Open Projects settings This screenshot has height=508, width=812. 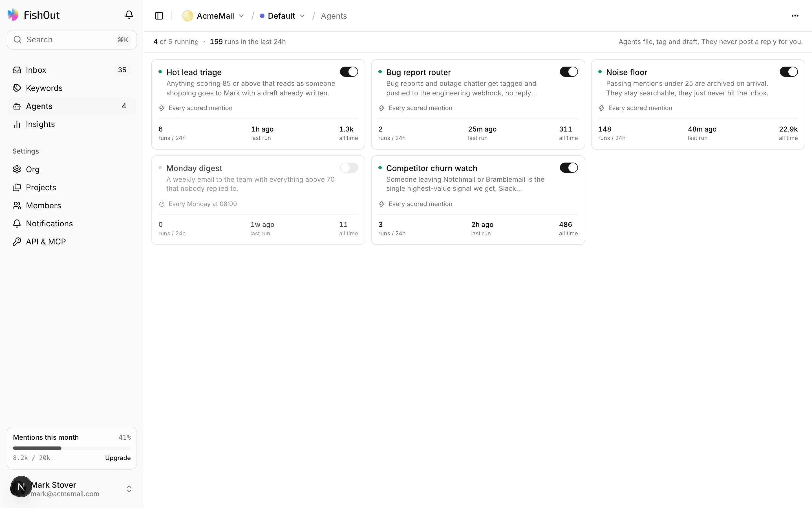(x=72, y=187)
